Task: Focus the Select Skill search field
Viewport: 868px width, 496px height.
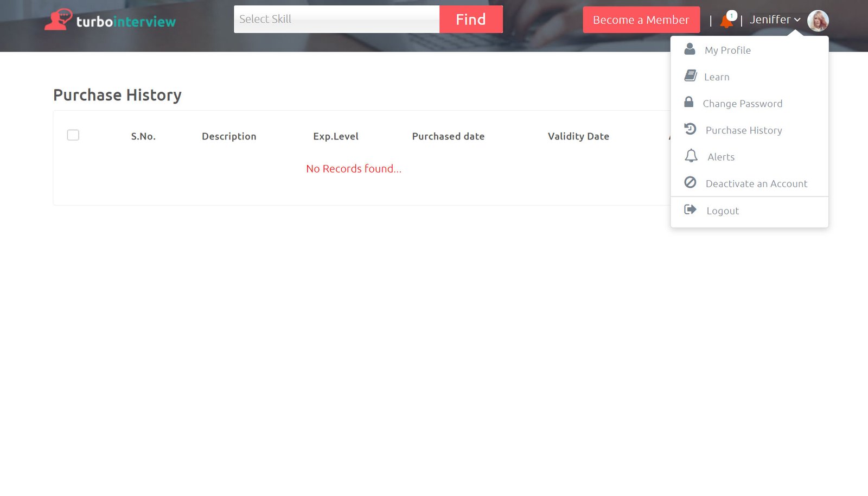Action: (x=336, y=20)
